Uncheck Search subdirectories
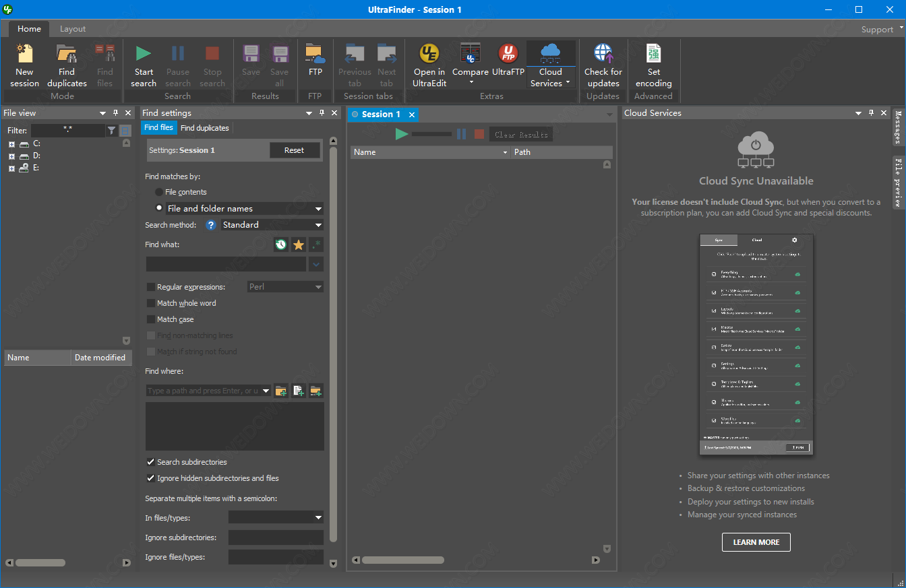The image size is (906, 588). point(151,462)
